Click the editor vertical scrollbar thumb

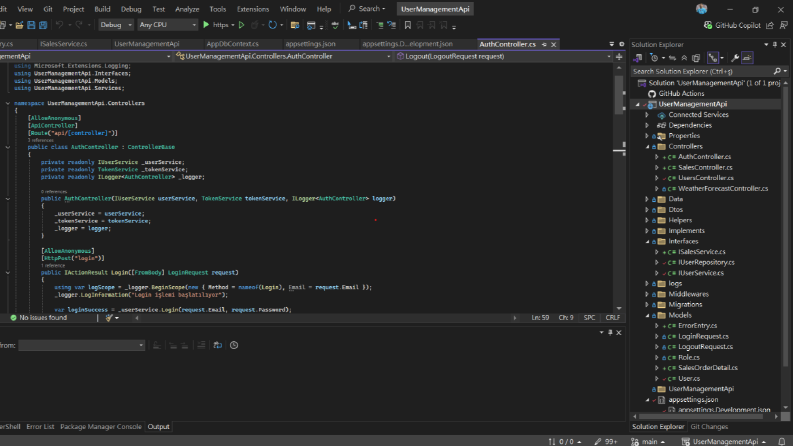[x=619, y=95]
